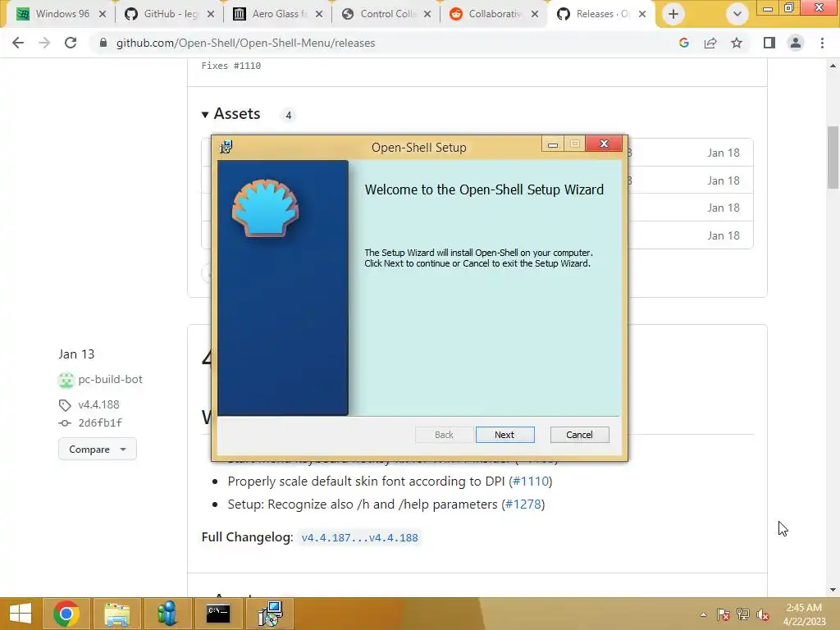Open network tray icon
840x630 pixels.
coord(743,614)
